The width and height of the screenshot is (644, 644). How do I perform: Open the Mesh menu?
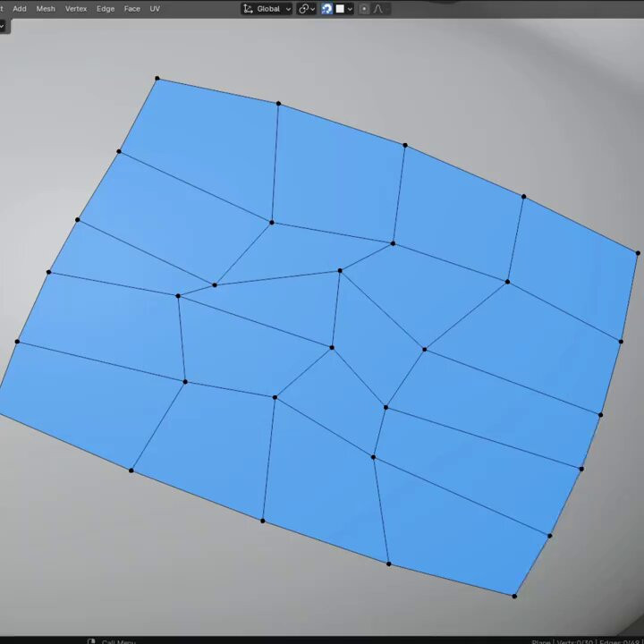click(x=46, y=9)
